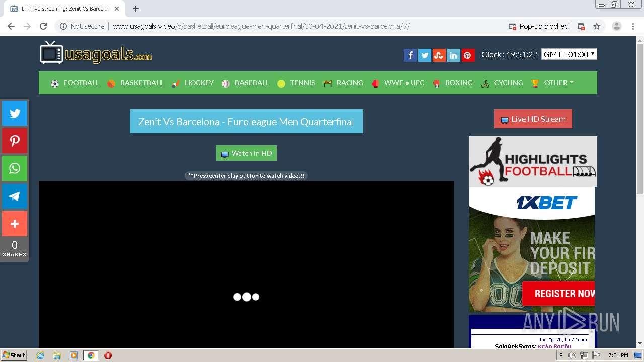Click REGISTER NOW on 1XBET ad
This screenshot has width=644, height=362.
(558, 294)
